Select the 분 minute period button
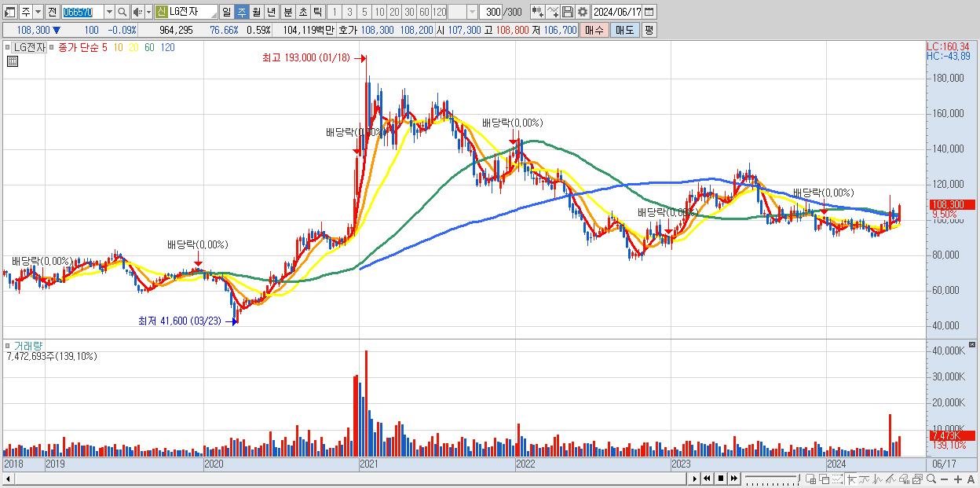Viewport: 980px width, 488px height. coord(287,12)
